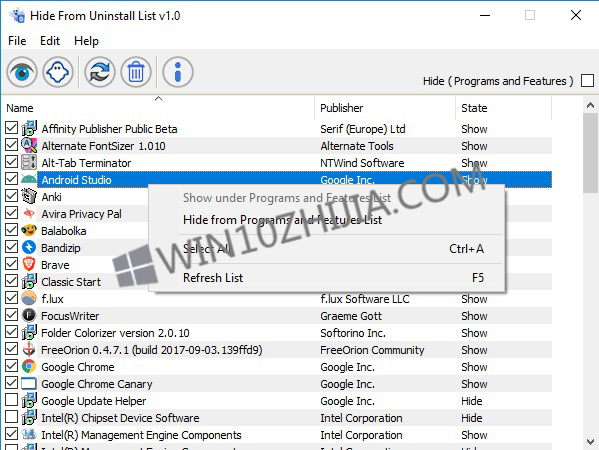The height and width of the screenshot is (450, 599).
Task: Open the File menu
Action: [x=17, y=41]
